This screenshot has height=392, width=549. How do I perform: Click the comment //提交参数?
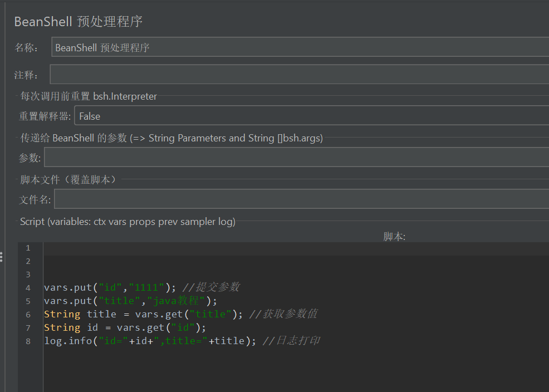[x=211, y=287]
